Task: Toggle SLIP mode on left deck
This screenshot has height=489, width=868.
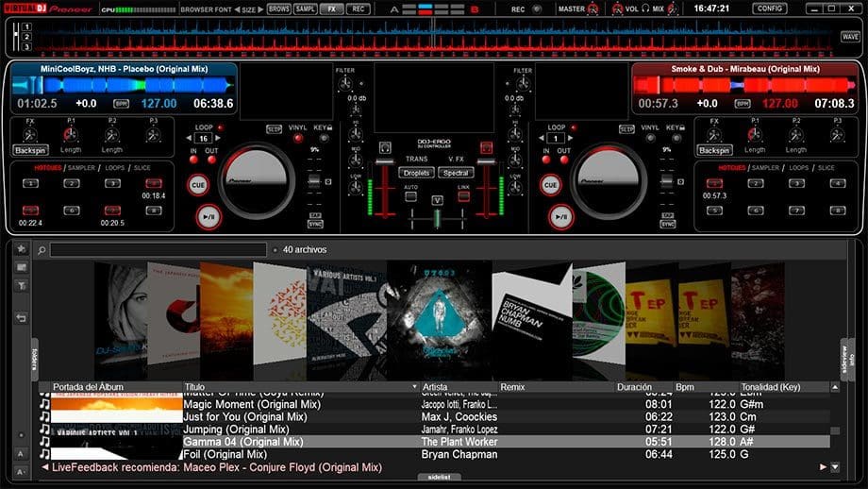Action: [x=274, y=129]
